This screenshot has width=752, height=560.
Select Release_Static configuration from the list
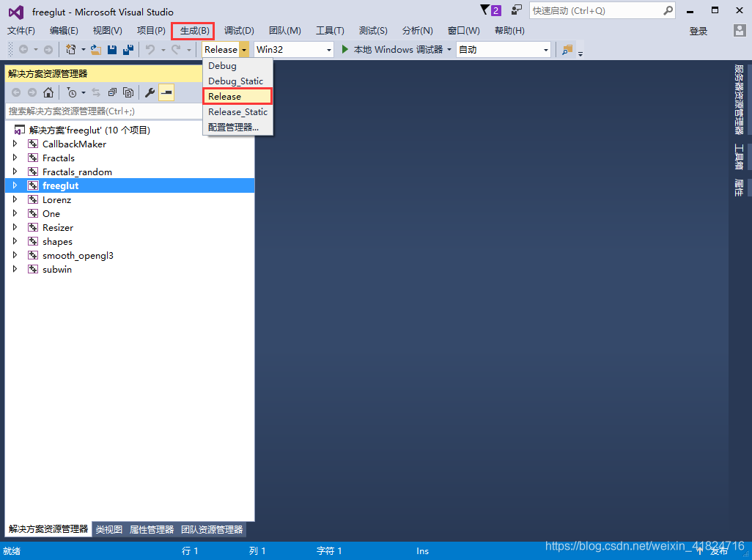click(238, 111)
